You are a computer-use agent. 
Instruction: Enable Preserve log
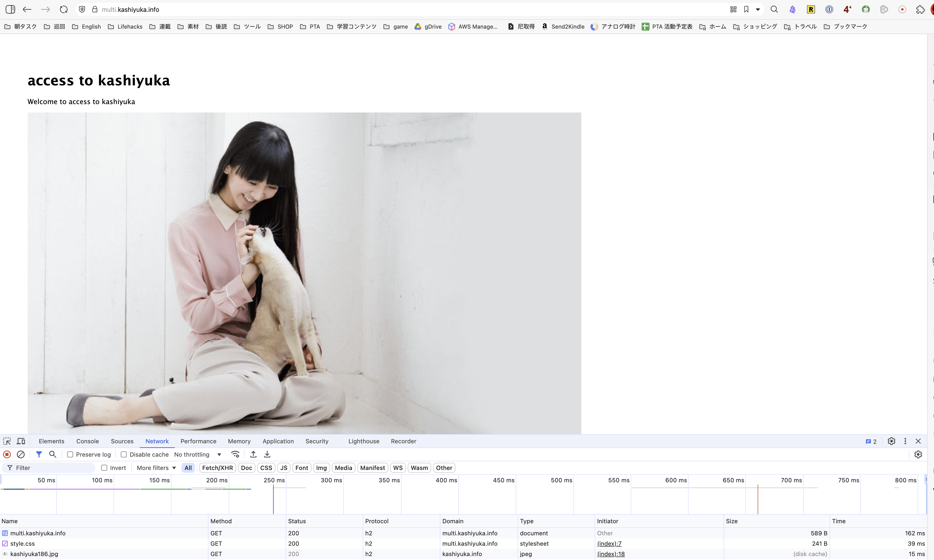[70, 454]
